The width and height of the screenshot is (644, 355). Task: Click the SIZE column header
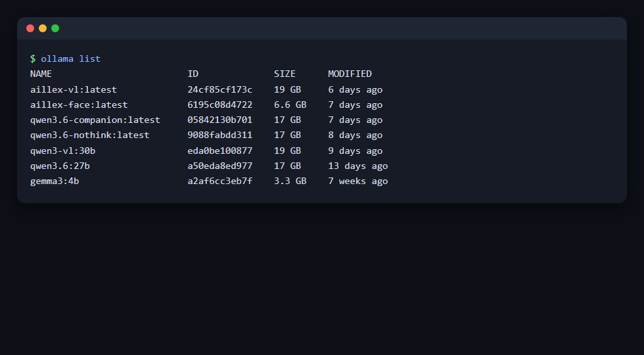285,74
